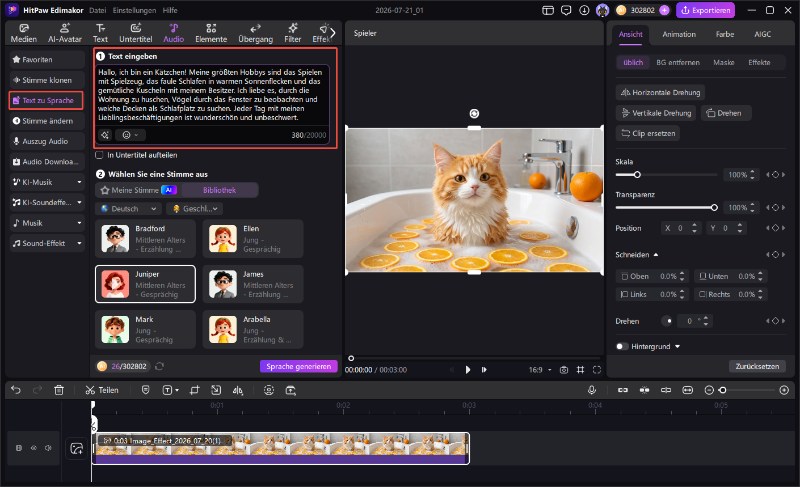Open the 16:9 aspect ratio dropdown

pyautogui.click(x=540, y=370)
